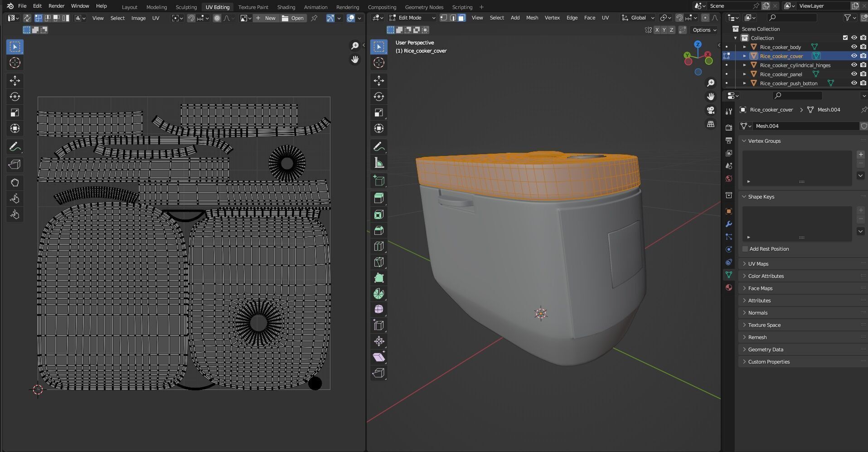The image size is (868, 452).
Task: Enable face select mode in 3D viewport
Action: click(461, 18)
